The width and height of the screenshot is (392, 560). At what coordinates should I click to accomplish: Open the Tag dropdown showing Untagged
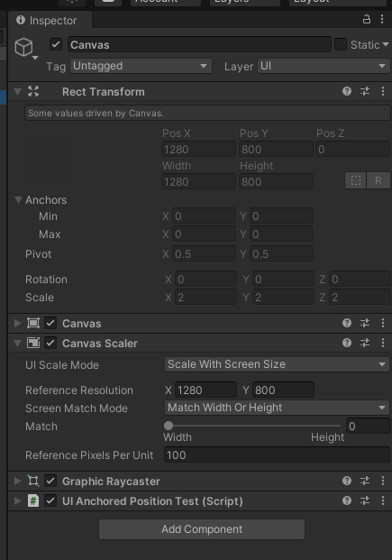(x=141, y=66)
